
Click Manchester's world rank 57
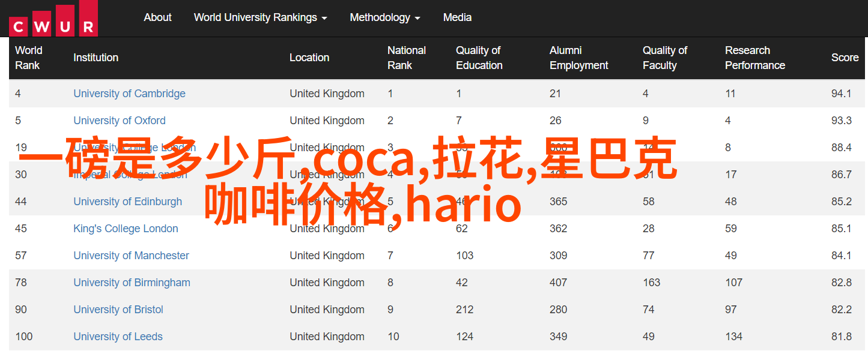coord(21,256)
